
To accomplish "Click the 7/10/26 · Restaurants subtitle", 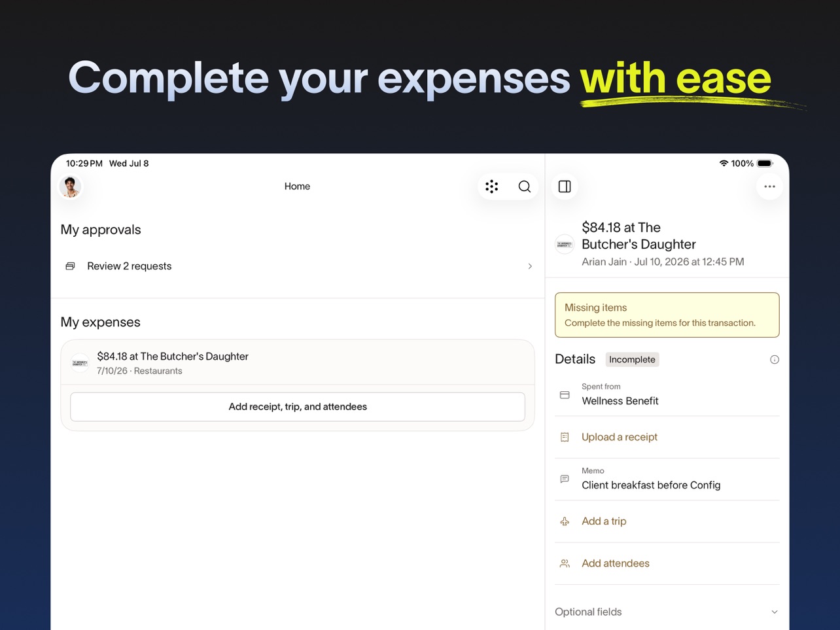I will coord(139,371).
